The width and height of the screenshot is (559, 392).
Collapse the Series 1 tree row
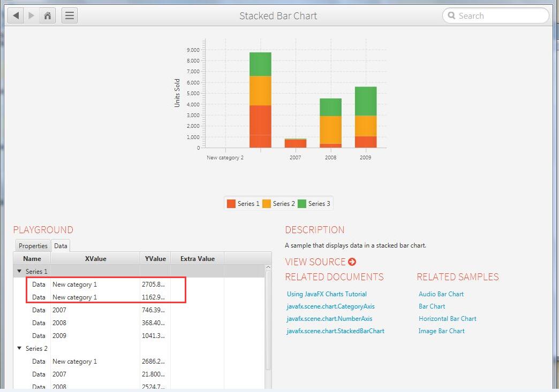click(20, 272)
